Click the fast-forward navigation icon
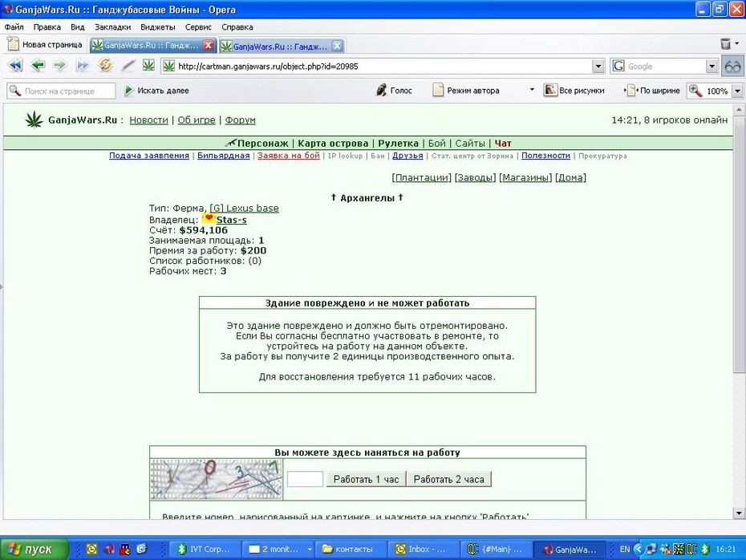746x560 pixels. point(83,65)
